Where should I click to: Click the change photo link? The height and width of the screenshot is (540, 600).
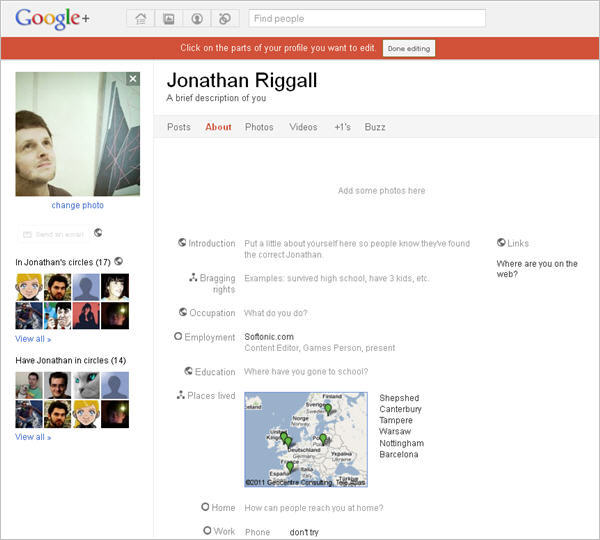(x=77, y=205)
